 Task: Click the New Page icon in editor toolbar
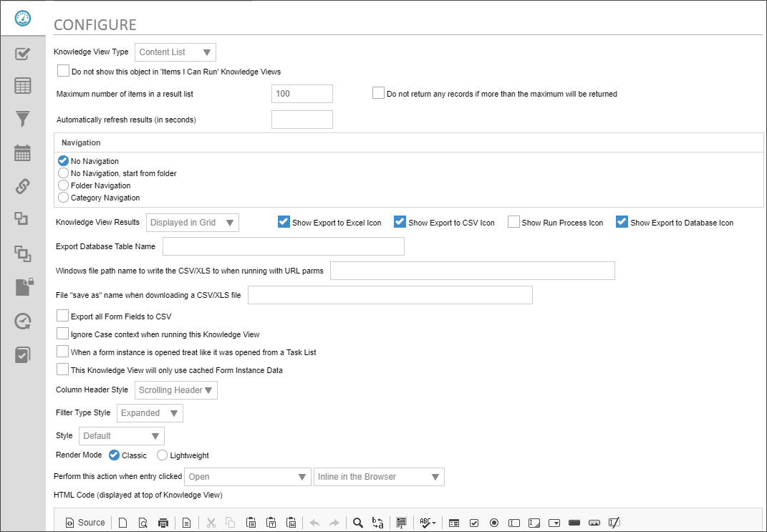coord(122,523)
